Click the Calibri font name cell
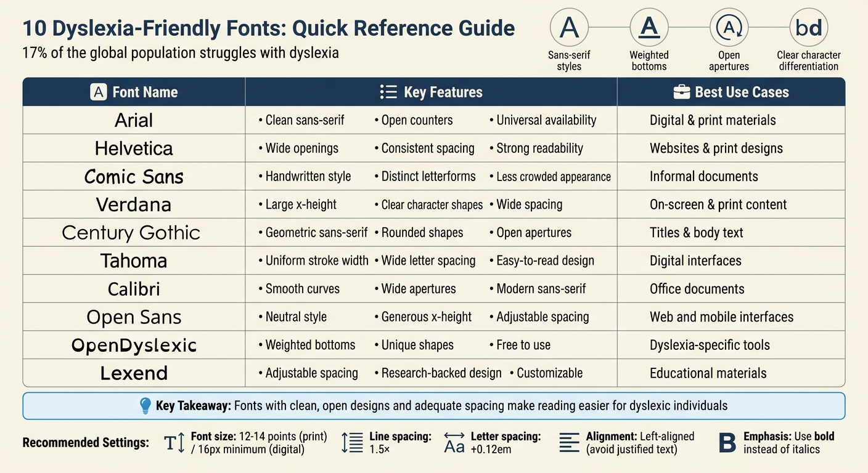 134,289
